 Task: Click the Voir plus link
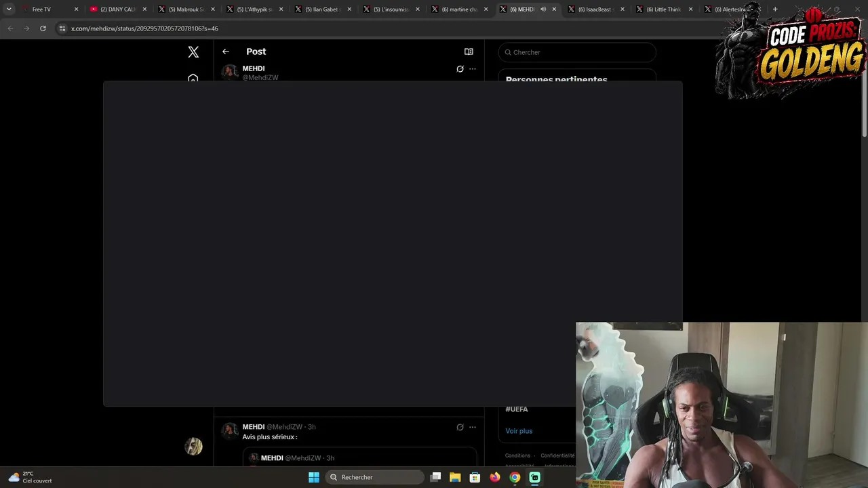coord(519,431)
